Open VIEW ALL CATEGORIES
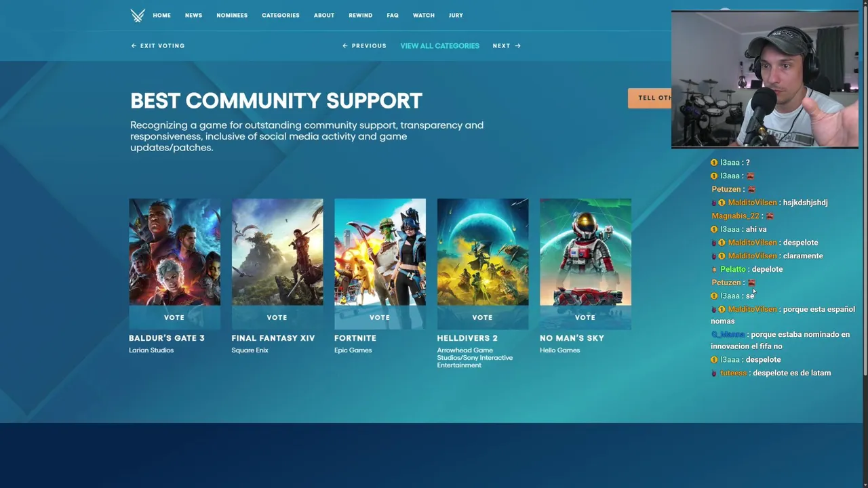868x488 pixels. click(439, 46)
